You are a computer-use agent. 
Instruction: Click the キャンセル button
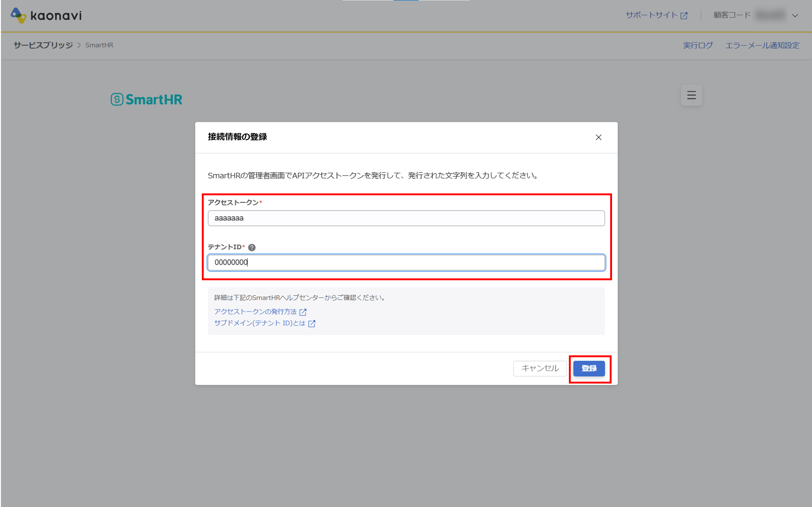coord(540,369)
